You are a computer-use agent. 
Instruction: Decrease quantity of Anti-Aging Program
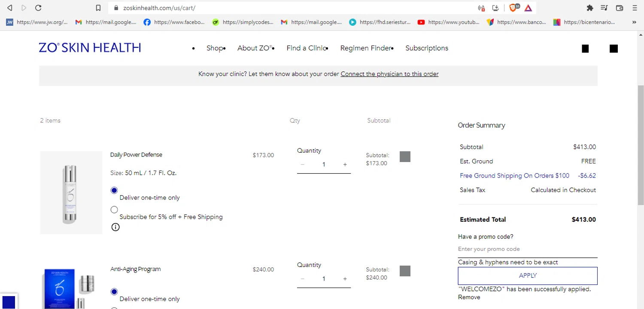(303, 279)
